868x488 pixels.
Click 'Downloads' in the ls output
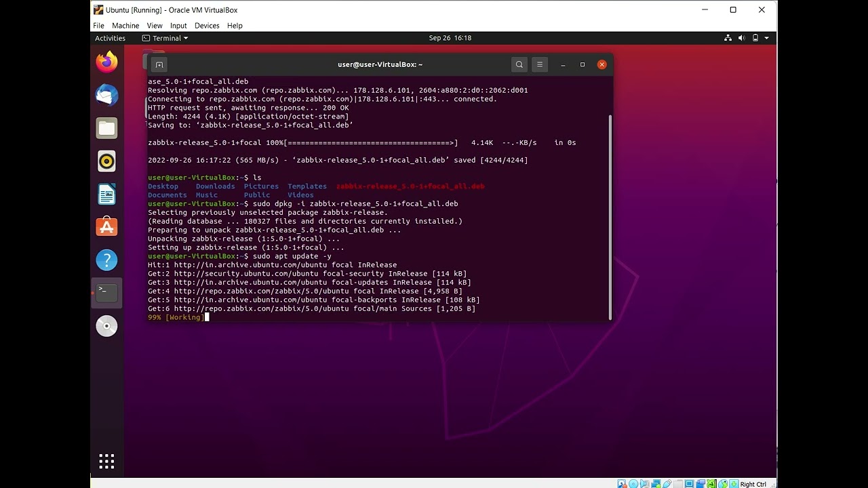point(215,186)
